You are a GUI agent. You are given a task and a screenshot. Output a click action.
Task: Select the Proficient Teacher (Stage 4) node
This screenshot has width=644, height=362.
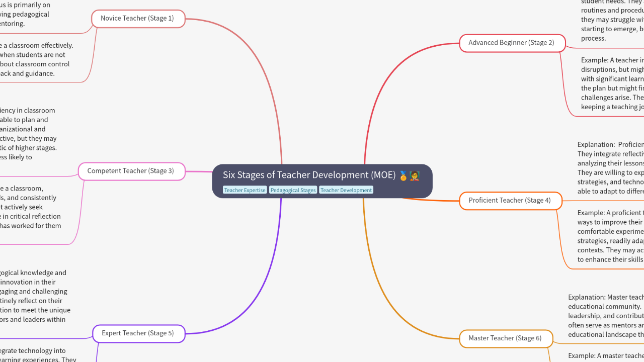click(x=510, y=201)
